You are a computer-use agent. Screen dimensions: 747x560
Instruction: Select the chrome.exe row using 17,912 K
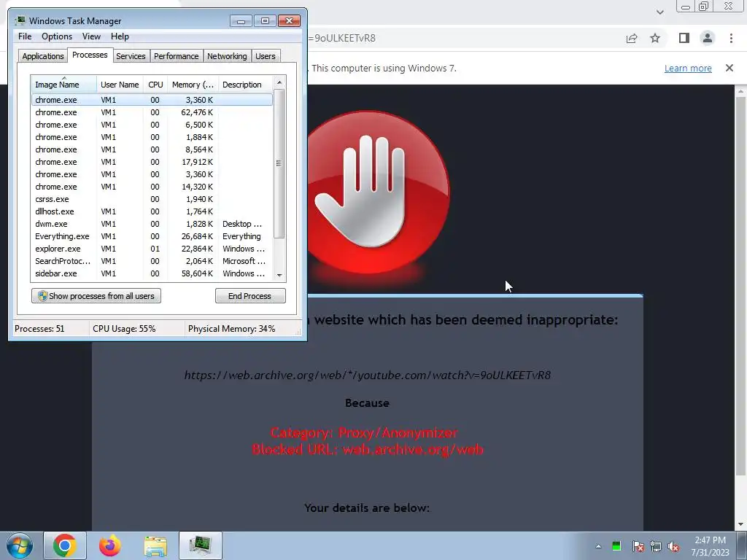coord(152,162)
